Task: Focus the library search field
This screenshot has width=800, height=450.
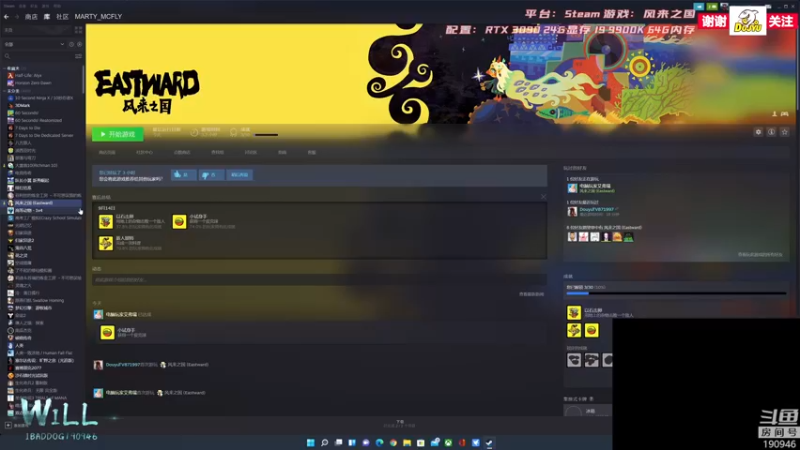Action: tap(38, 56)
